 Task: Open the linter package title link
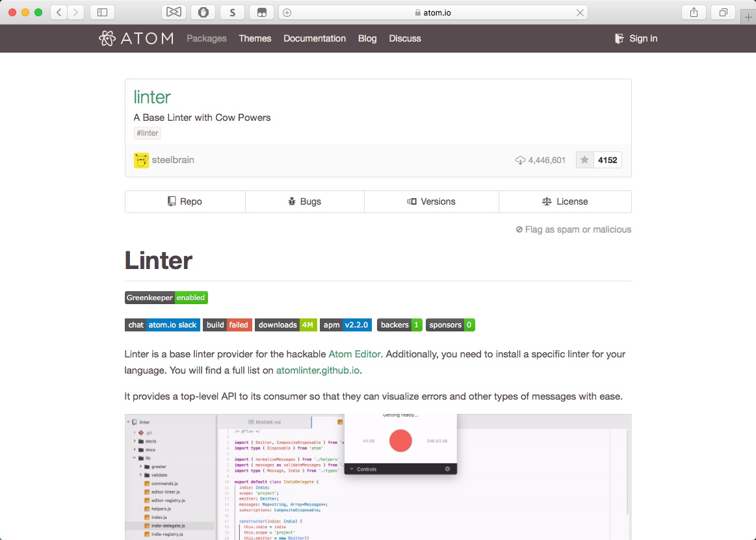coord(152,97)
